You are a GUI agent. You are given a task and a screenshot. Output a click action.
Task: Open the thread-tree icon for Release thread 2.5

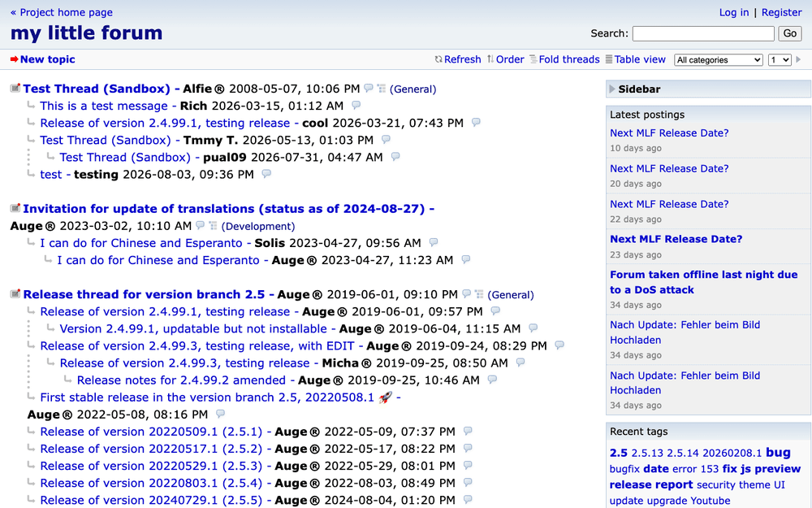pos(480,294)
